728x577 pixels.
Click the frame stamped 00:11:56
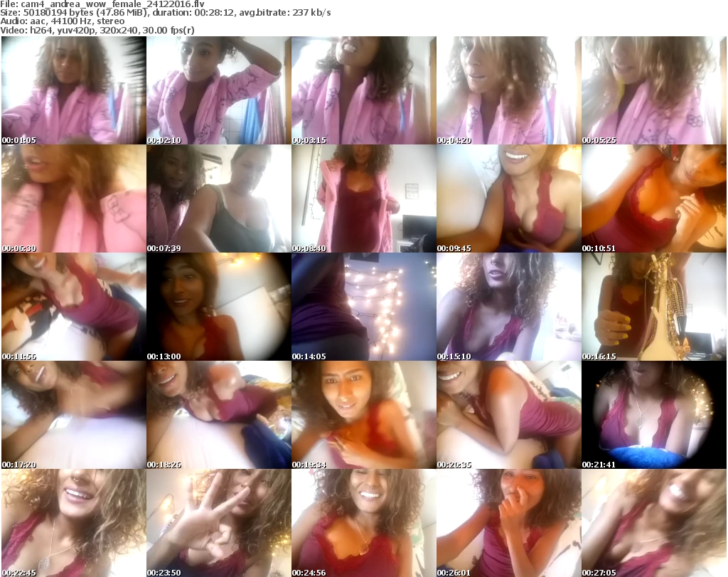[74, 307]
